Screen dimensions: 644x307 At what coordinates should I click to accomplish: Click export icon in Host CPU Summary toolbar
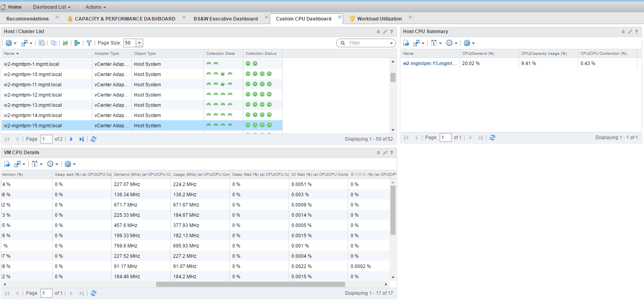406,43
